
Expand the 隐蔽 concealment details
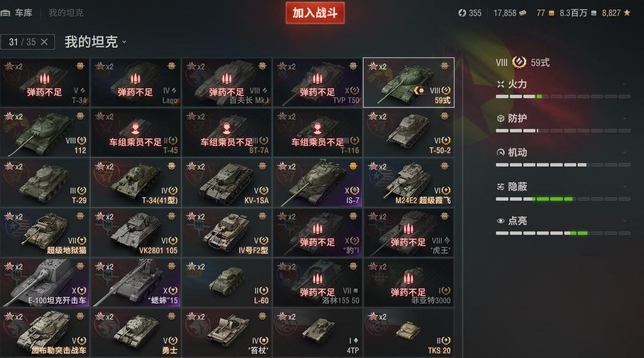[x=624, y=187]
